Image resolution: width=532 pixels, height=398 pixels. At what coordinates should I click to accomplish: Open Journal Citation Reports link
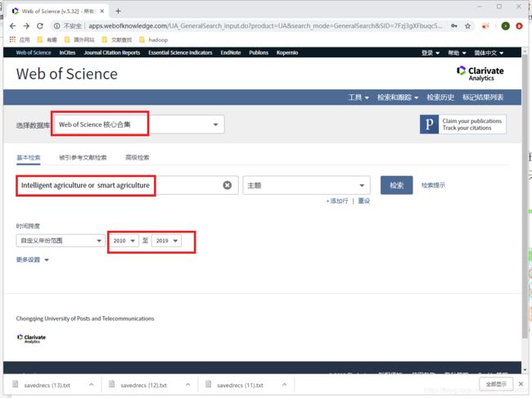[112, 52]
